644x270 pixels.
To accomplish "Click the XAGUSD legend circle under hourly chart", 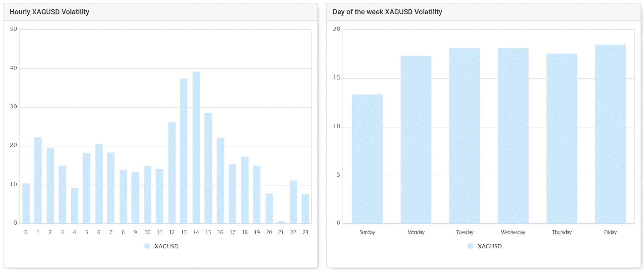I will click(x=147, y=246).
